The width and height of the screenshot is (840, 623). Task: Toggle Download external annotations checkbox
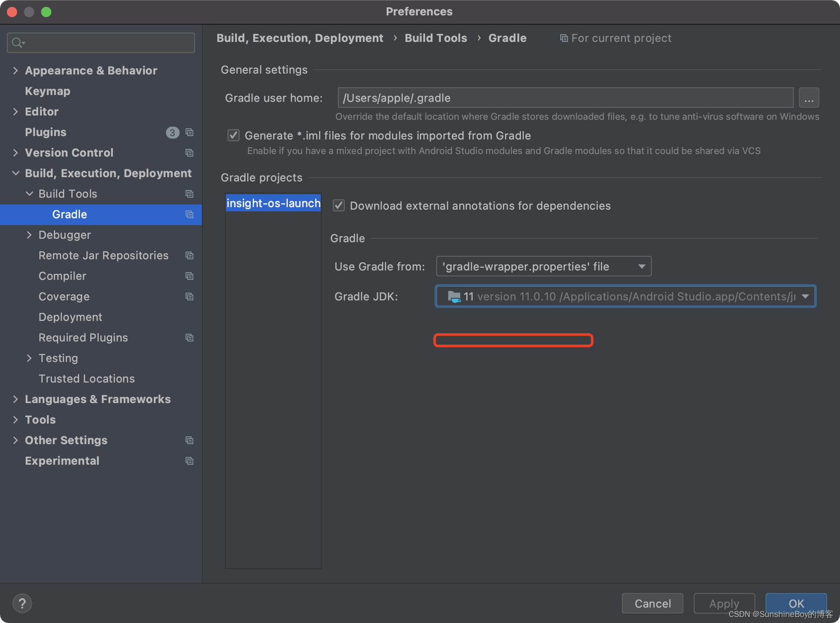(339, 206)
